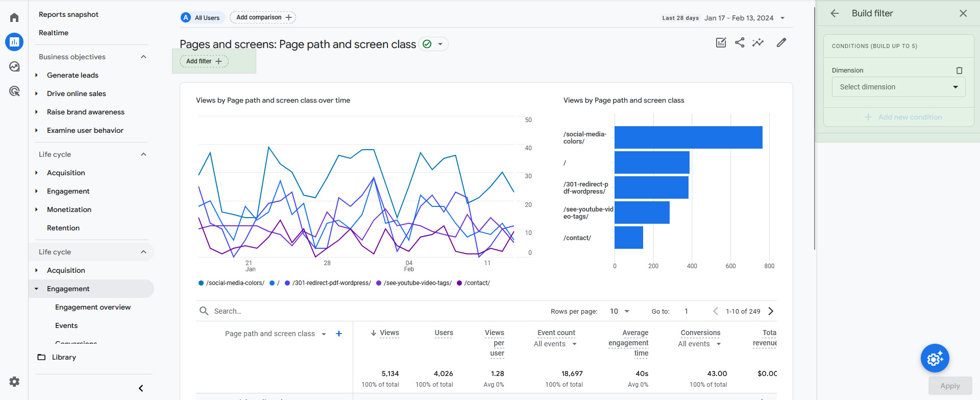
Task: Open Event count All events dropdown
Action: [x=555, y=344]
